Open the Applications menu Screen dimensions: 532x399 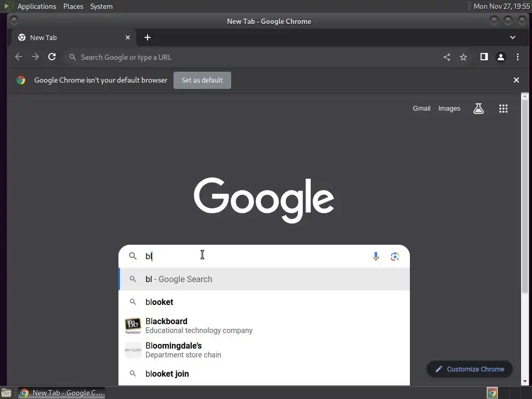37,6
